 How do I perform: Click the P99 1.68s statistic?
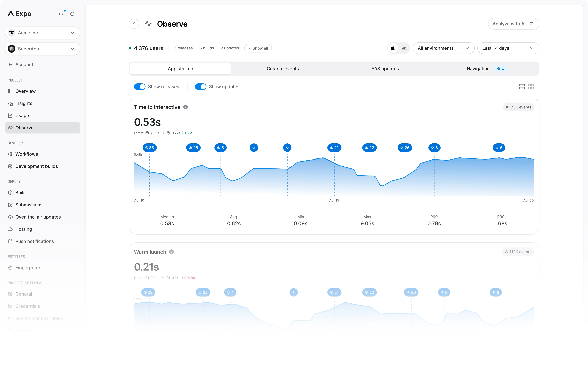501,220
